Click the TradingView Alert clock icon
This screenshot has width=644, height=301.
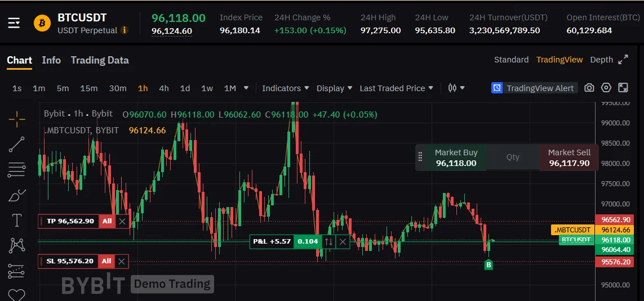click(x=498, y=88)
